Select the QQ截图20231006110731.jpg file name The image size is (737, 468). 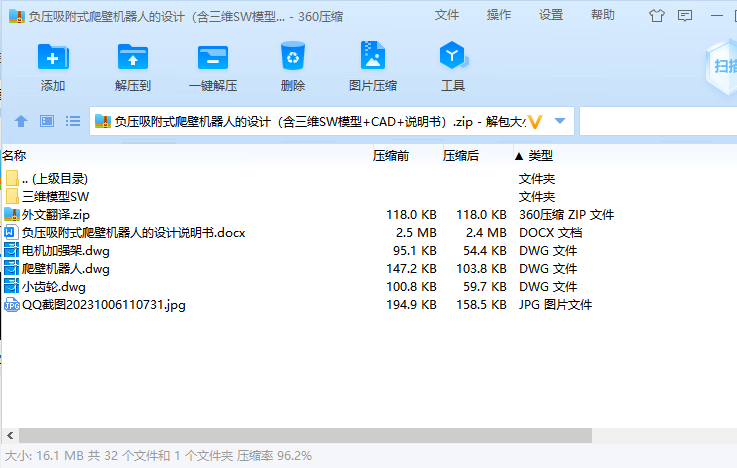[104, 305]
